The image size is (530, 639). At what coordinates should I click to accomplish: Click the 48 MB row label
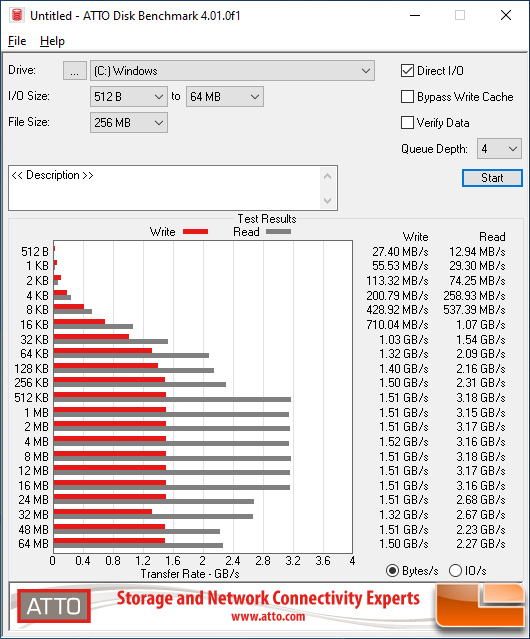(33, 529)
